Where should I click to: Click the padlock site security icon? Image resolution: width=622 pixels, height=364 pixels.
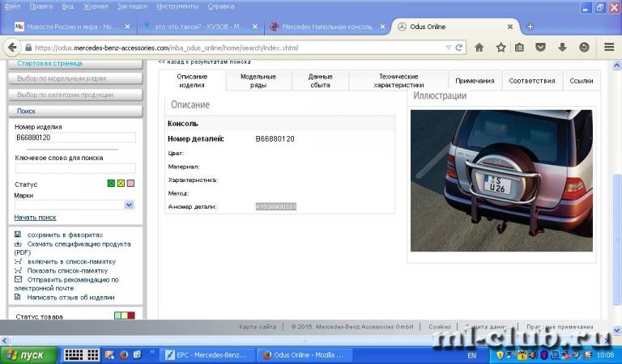click(28, 48)
